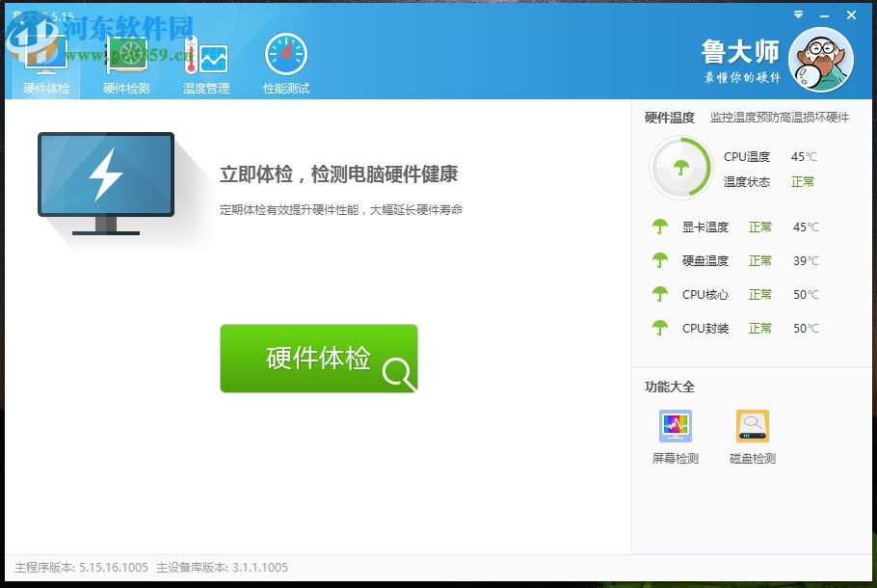This screenshot has height=588, width=877.
Task: Click the 温度状态 label
Action: pyautogui.click(x=747, y=182)
